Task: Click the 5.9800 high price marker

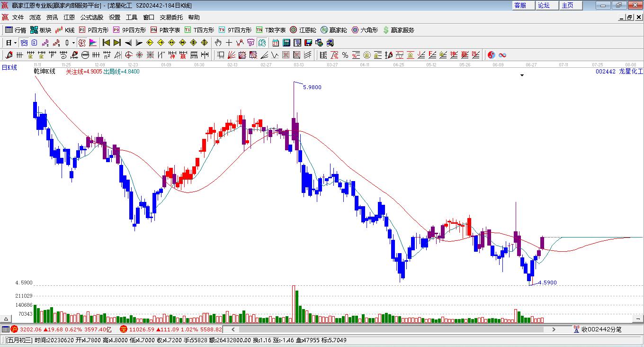Action: [x=312, y=87]
